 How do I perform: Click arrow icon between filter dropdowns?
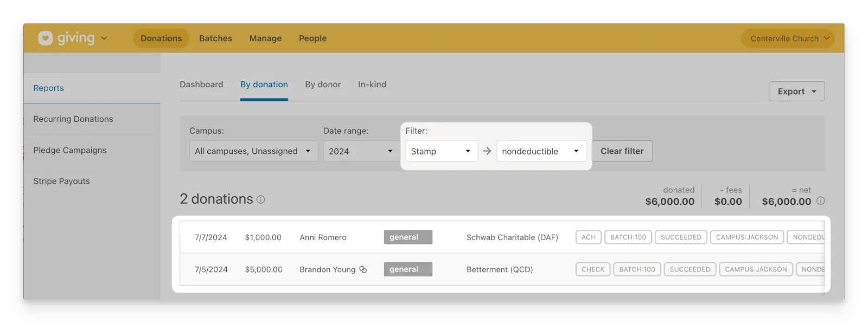pyautogui.click(x=487, y=151)
